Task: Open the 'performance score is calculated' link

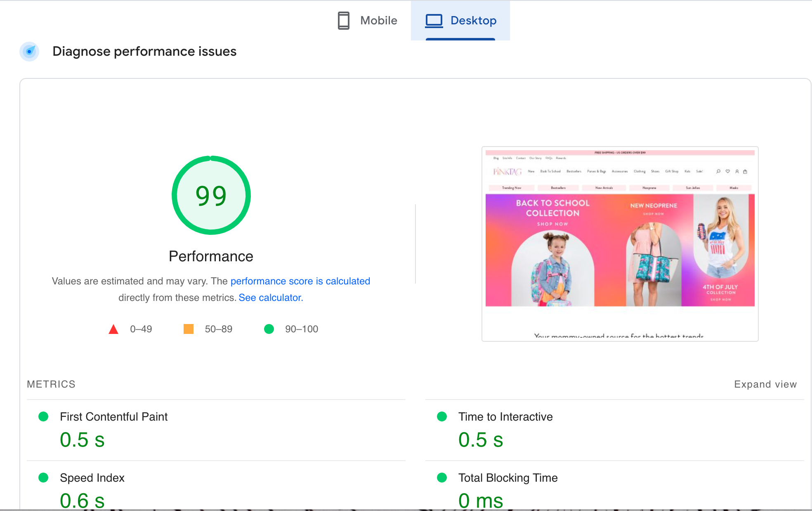Action: 300,281
